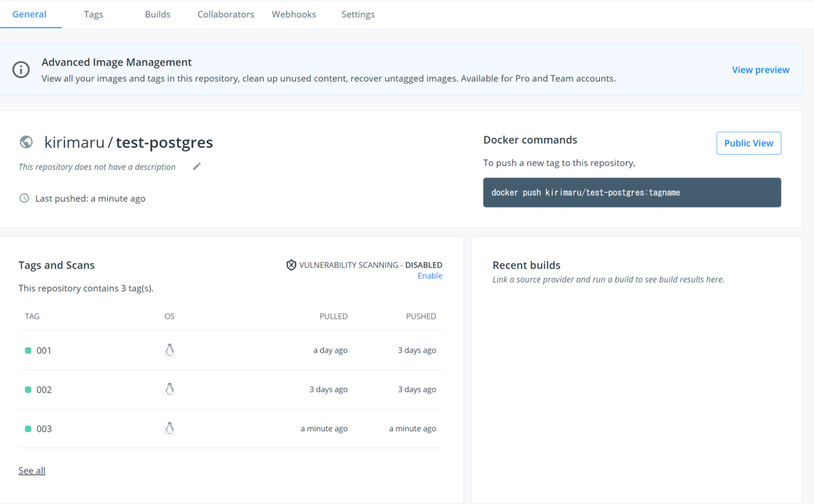Open tag 003

coord(44,429)
